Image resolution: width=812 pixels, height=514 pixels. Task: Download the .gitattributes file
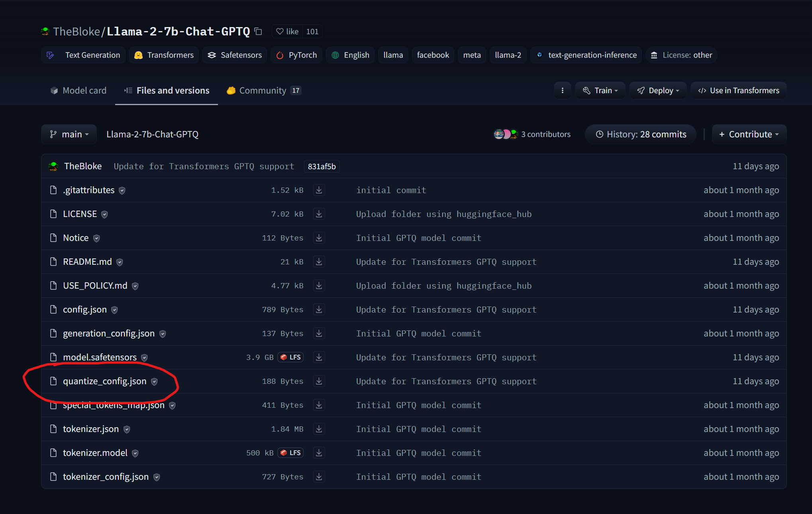click(319, 190)
